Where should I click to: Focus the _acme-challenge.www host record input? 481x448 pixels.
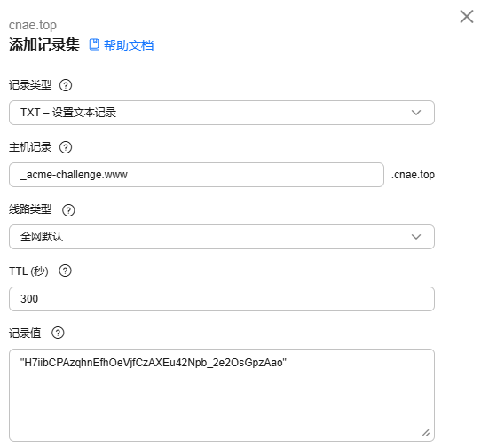[197, 175]
